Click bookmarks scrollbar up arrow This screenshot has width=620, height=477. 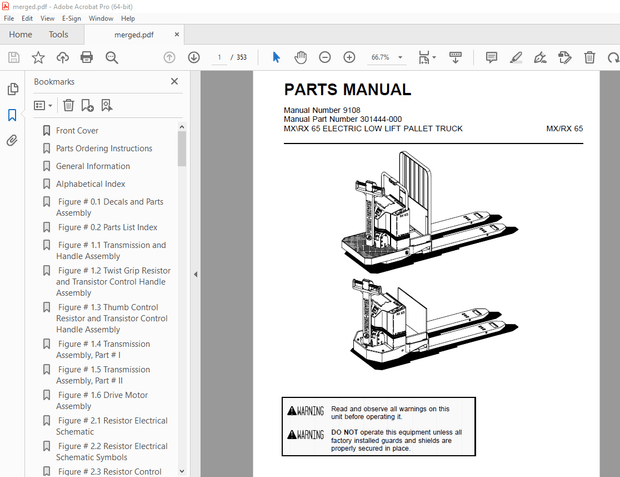(x=182, y=127)
